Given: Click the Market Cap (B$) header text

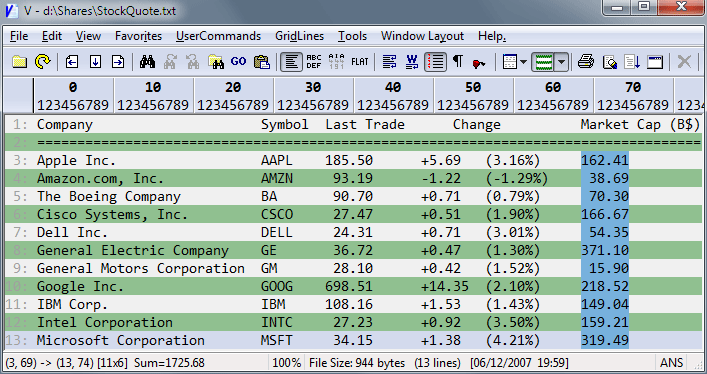Looking at the screenshot, I should (x=640, y=125).
